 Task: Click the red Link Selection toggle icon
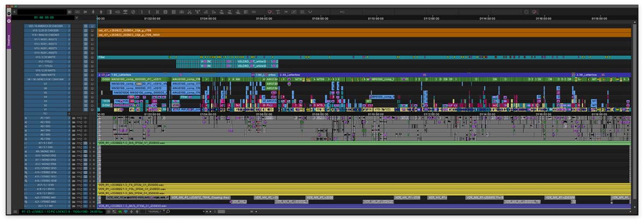270,11
